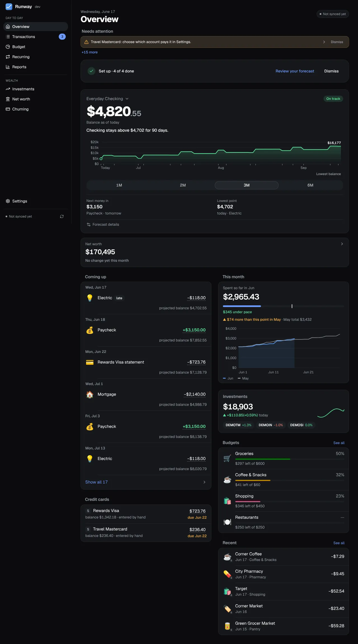Image resolution: width=358 pixels, height=644 pixels.
Task: Open the Everyday Checking account dropdown
Action: [x=107, y=99]
